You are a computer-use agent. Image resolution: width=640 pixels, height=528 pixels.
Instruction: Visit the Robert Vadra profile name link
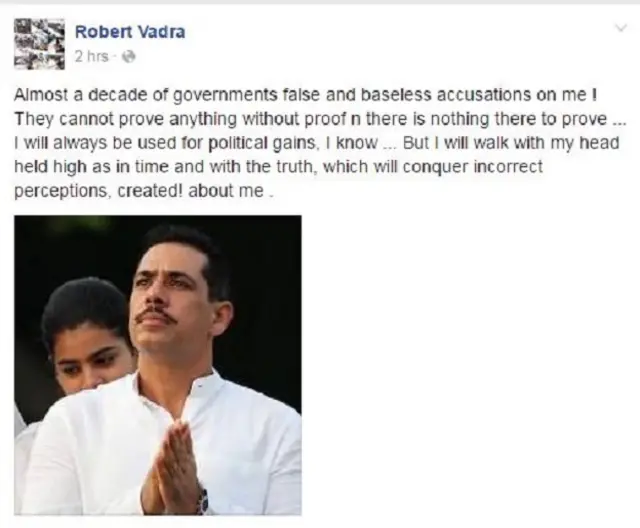click(130, 31)
